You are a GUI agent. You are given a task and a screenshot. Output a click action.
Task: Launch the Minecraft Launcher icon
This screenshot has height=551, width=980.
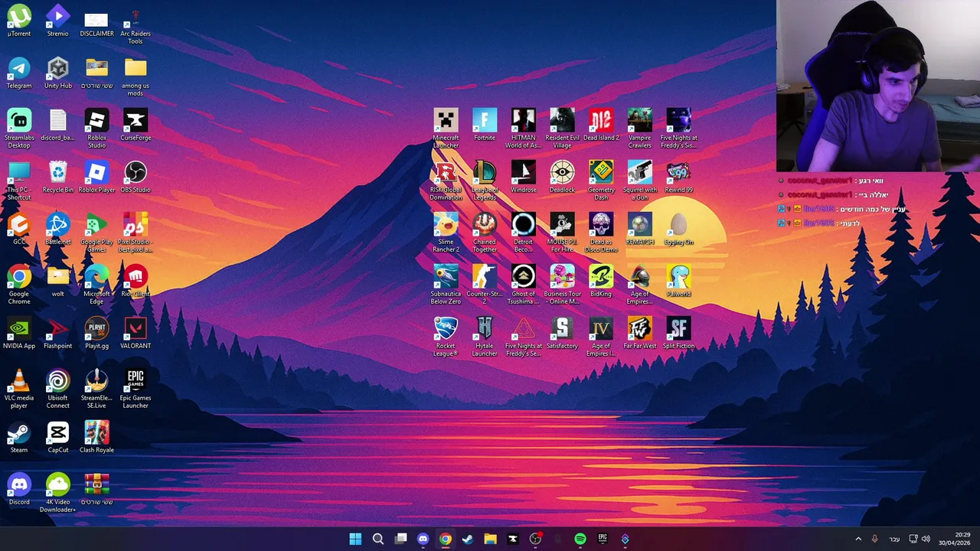coord(446,129)
